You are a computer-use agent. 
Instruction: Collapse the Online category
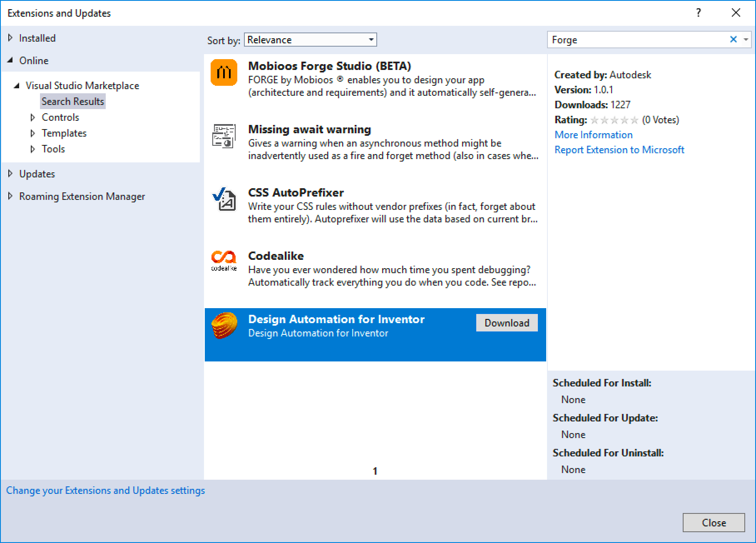tap(10, 60)
